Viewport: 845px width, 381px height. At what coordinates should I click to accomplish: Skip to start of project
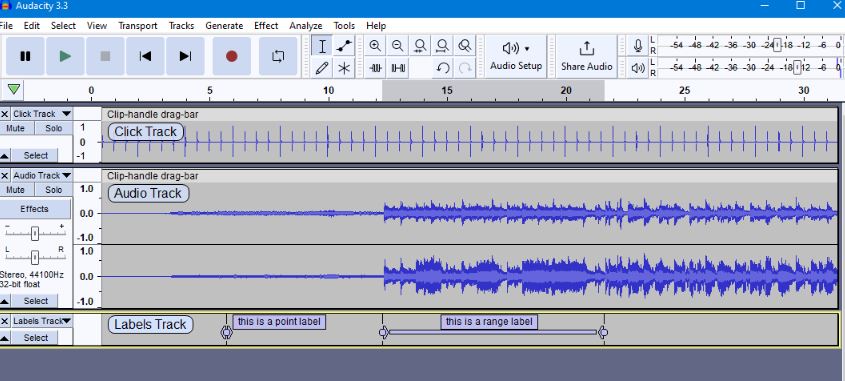[145, 56]
